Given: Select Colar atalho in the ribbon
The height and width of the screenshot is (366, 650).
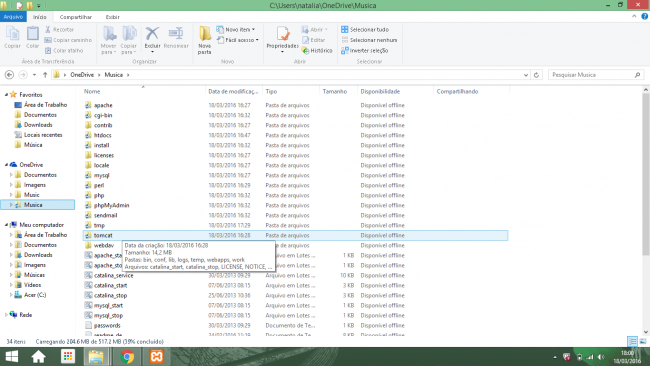Looking at the screenshot, I should tap(64, 51).
